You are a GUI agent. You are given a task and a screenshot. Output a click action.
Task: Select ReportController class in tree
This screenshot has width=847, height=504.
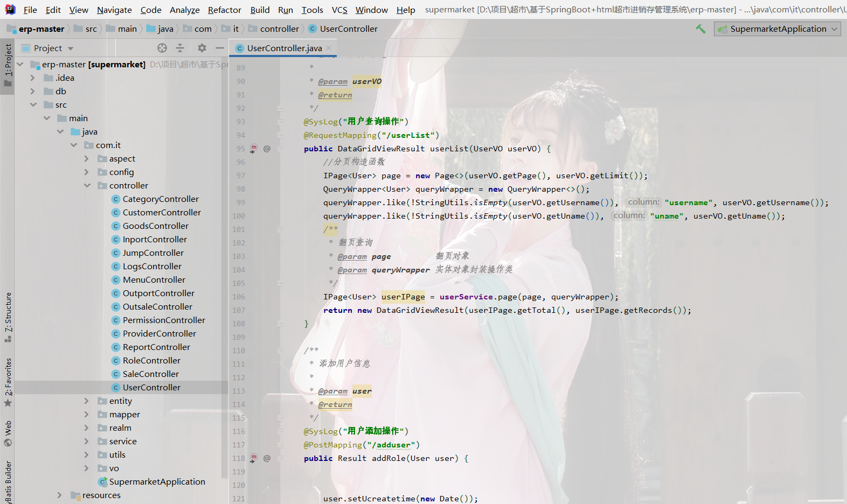pyautogui.click(x=156, y=347)
